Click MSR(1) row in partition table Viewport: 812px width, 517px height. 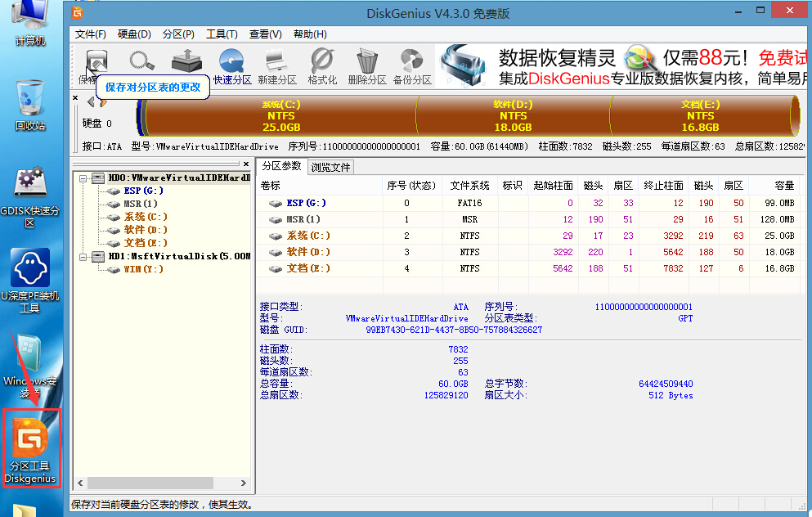528,219
